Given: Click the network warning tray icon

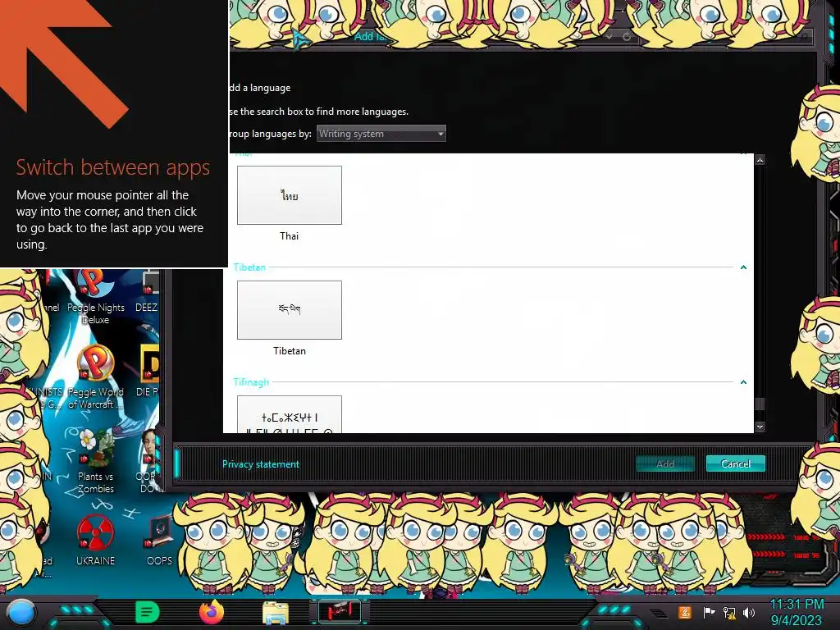Looking at the screenshot, I should click(729, 613).
